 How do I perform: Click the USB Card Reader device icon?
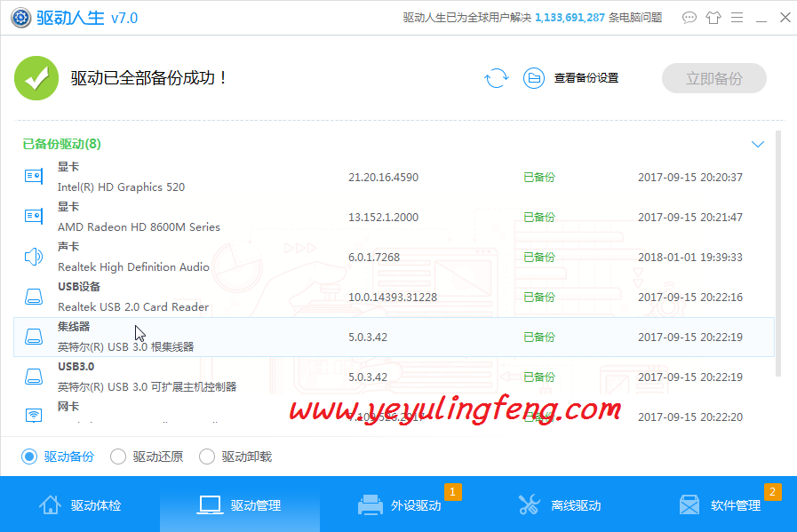coord(34,297)
